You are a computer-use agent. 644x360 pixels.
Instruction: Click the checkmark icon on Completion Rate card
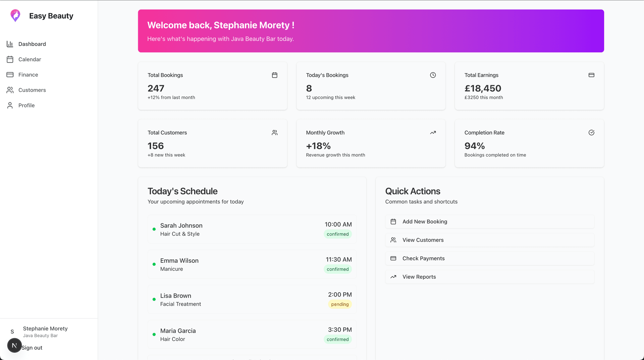(591, 133)
